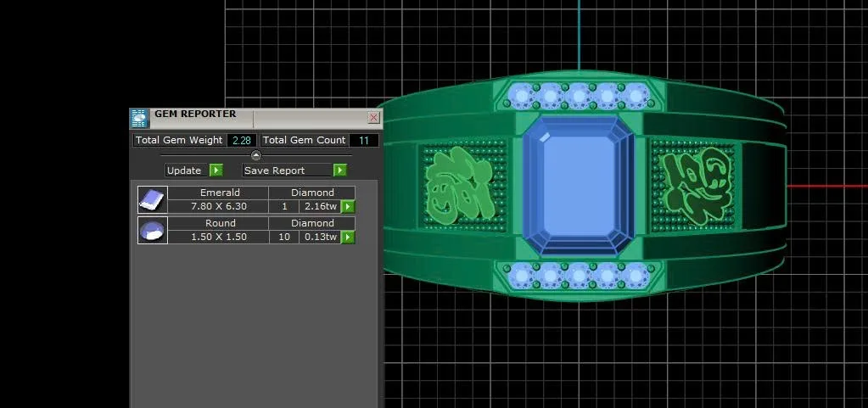Viewport: 868px width, 408px height.
Task: Click the 2.16tw weight cell
Action: [x=320, y=206]
